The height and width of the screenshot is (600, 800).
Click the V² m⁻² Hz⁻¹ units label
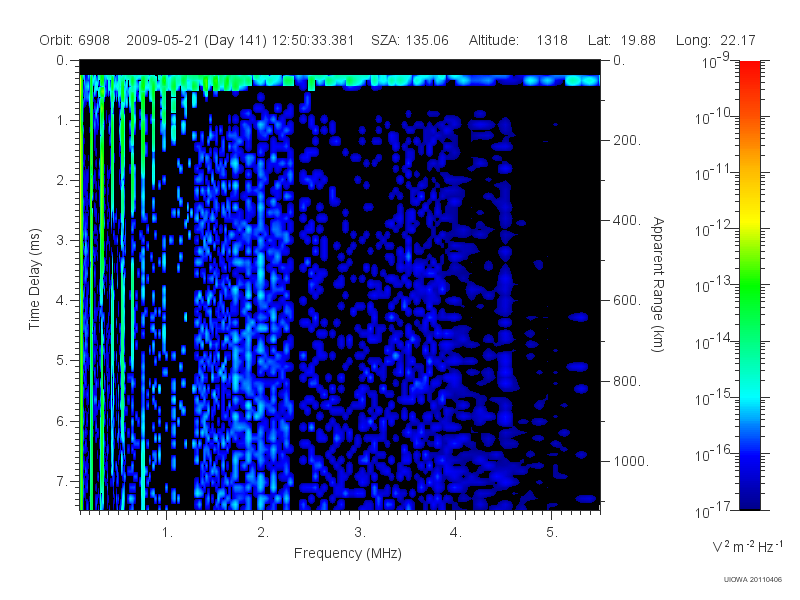[x=747, y=546]
